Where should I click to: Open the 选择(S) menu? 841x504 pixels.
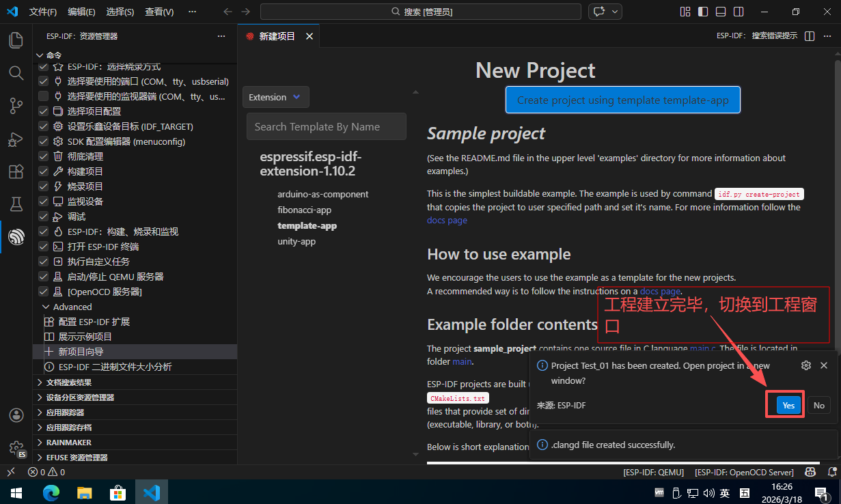[x=120, y=12]
